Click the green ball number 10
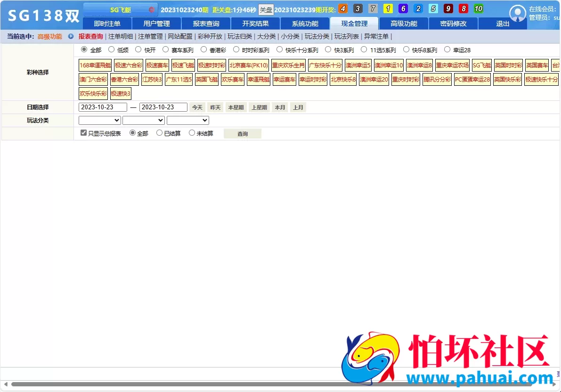561x392 pixels. [x=479, y=8]
